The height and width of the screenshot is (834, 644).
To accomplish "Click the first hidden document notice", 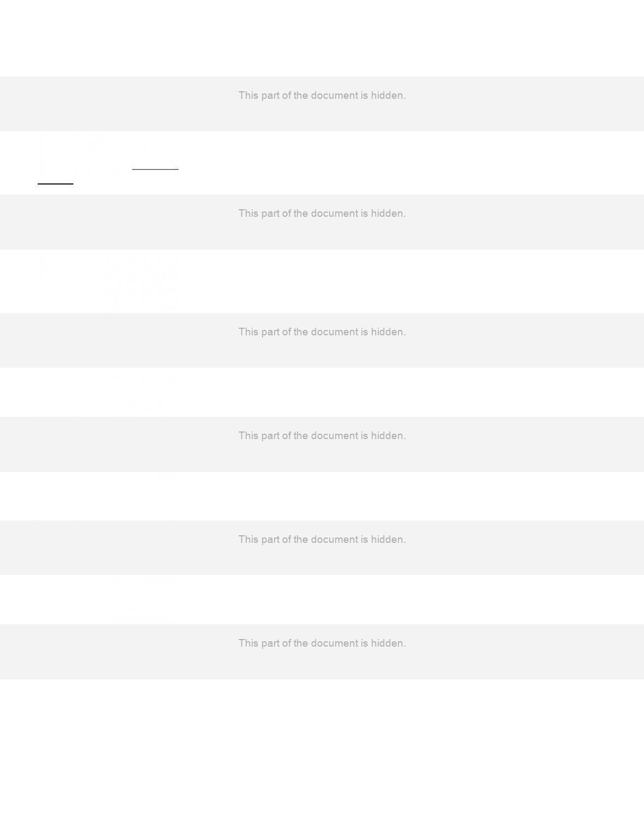I will coord(322,96).
